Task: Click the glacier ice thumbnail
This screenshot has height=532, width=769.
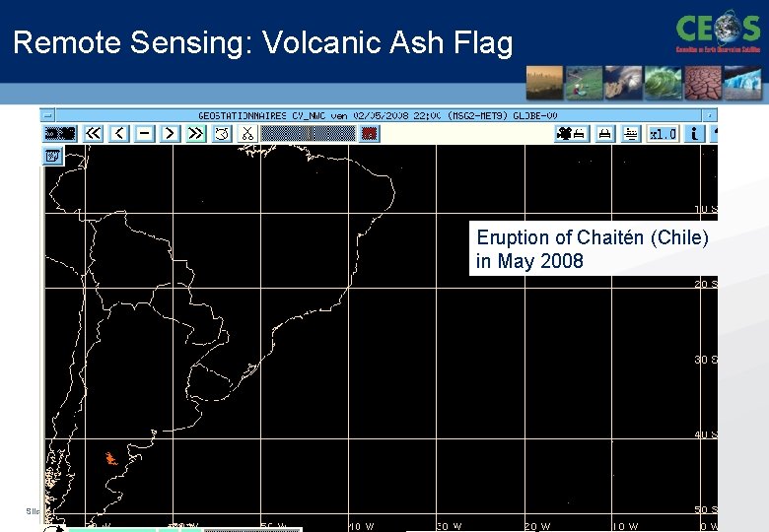Action: point(742,83)
